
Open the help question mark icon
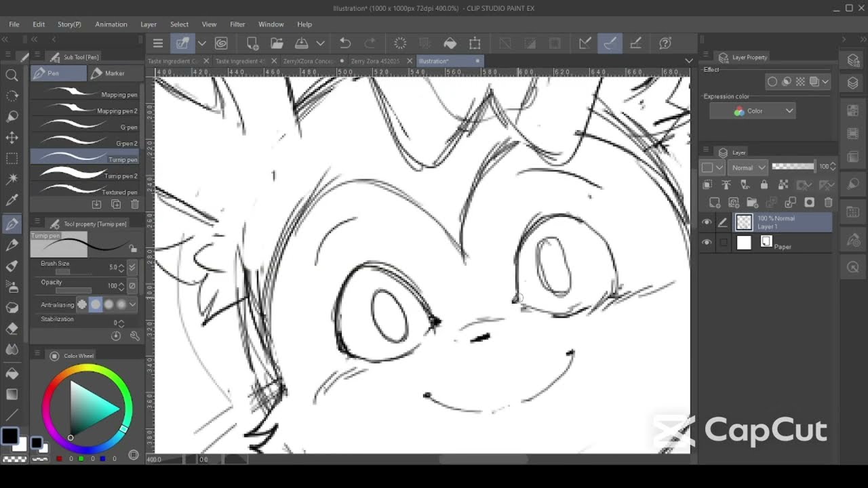pyautogui.click(x=665, y=43)
